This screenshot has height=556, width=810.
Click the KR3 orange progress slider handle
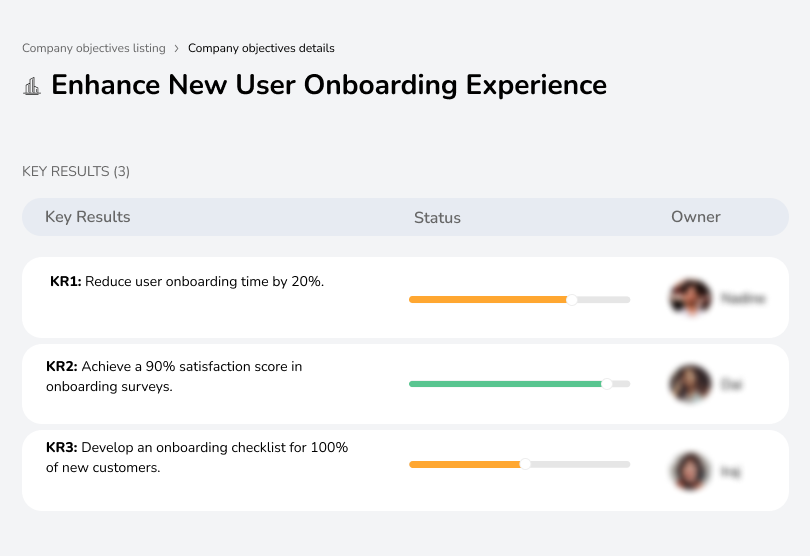coord(525,464)
